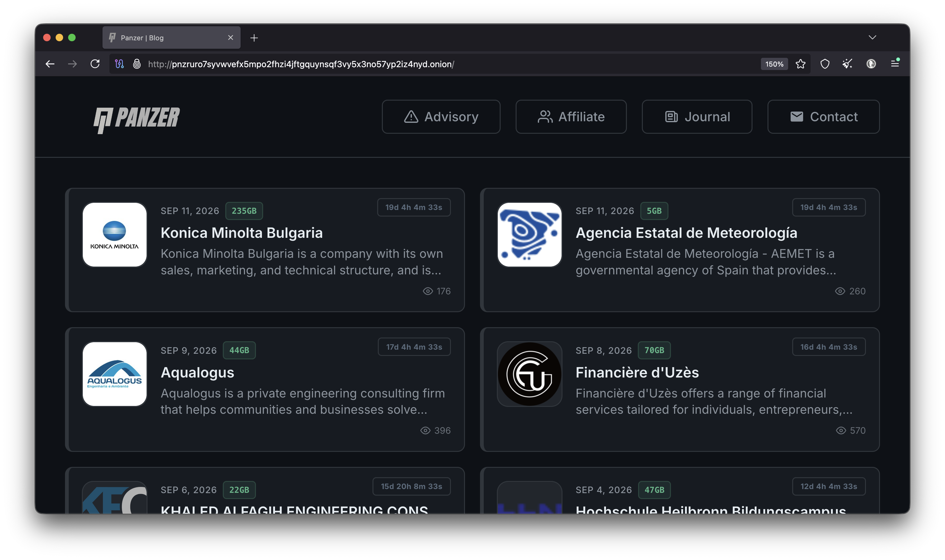Screen dimensions: 945x560
Task: Open the Financière d'Uzès post title
Action: (637, 372)
